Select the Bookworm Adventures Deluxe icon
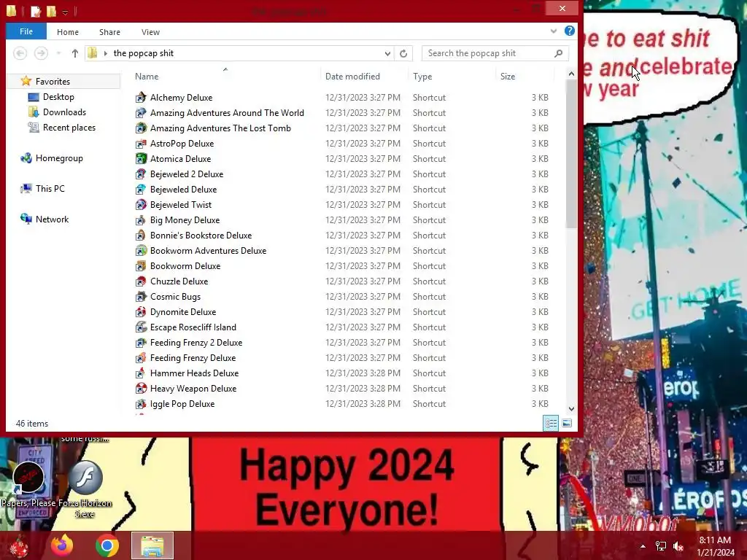The height and width of the screenshot is (560, 747). (141, 251)
